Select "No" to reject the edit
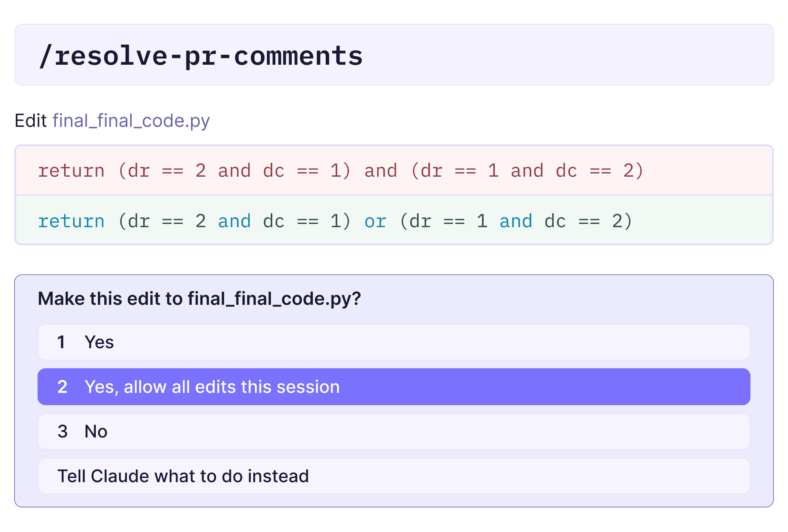 (96, 431)
